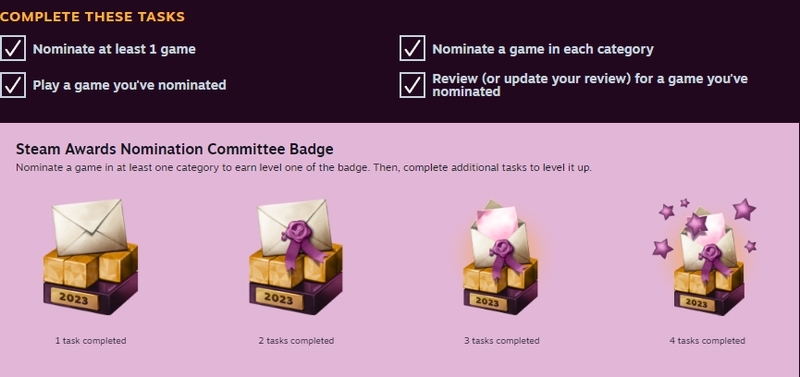The image size is (800, 377).
Task: Toggle the Nominate at least 1 game checkbox
Action: [13, 48]
